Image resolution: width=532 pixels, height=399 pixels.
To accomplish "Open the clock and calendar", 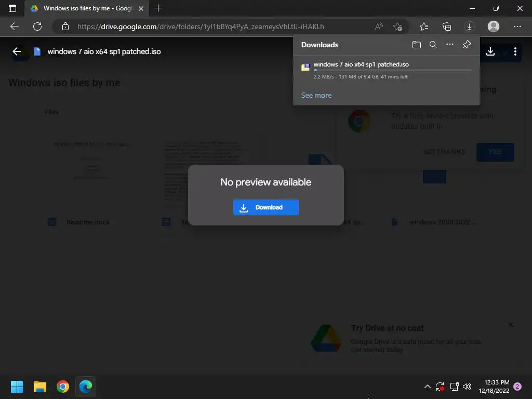I will [x=494, y=387].
